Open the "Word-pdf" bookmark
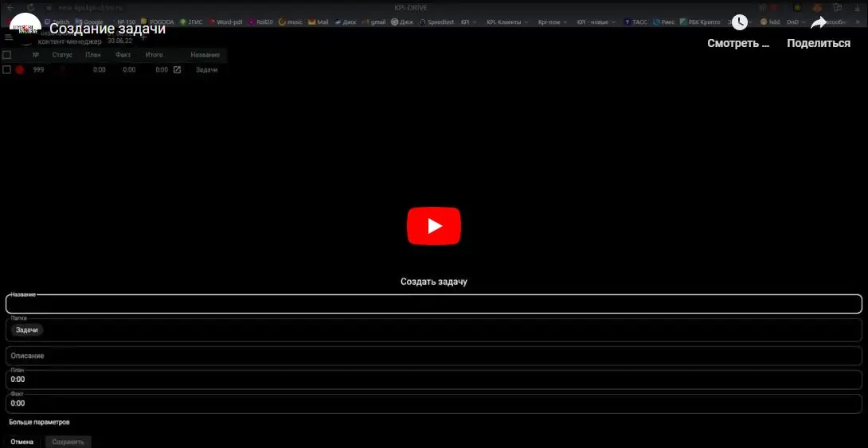 (x=226, y=22)
